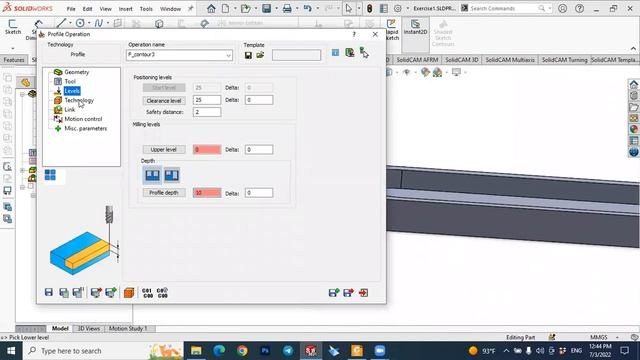The image size is (640, 360).
Task: Open the Technology page in operation tree
Action: [x=79, y=100]
